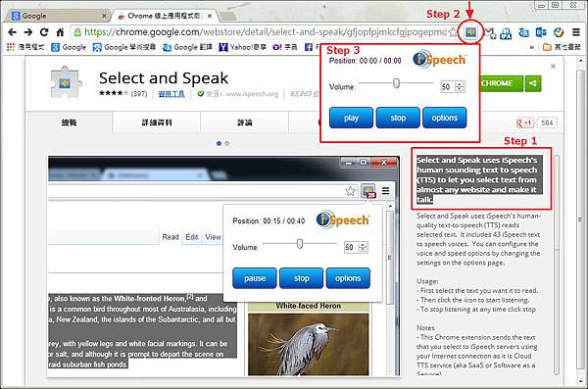Open the Select and Speak speaker extension icon

pyautogui.click(x=470, y=32)
